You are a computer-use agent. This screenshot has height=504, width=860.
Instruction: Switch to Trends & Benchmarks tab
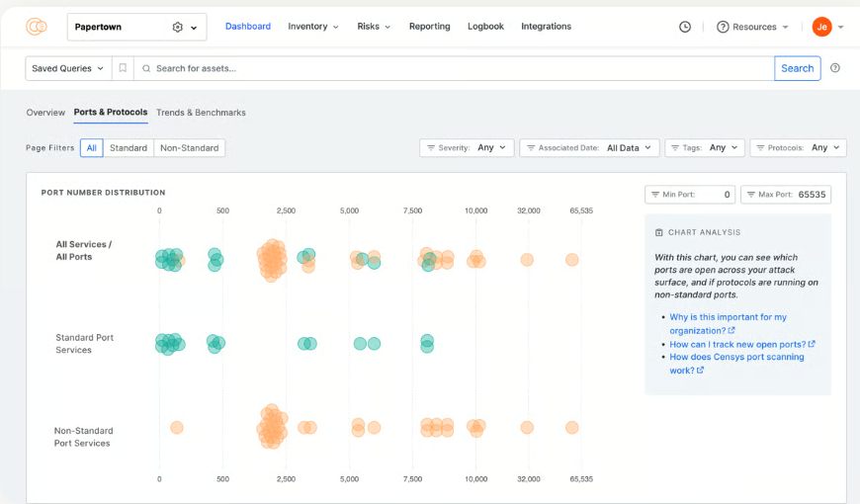click(x=201, y=113)
